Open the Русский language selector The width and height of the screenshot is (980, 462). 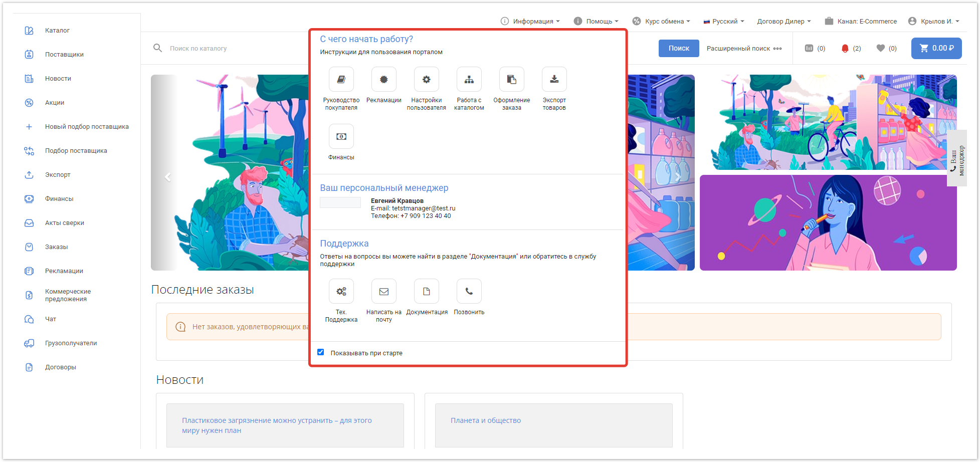[x=724, y=21]
